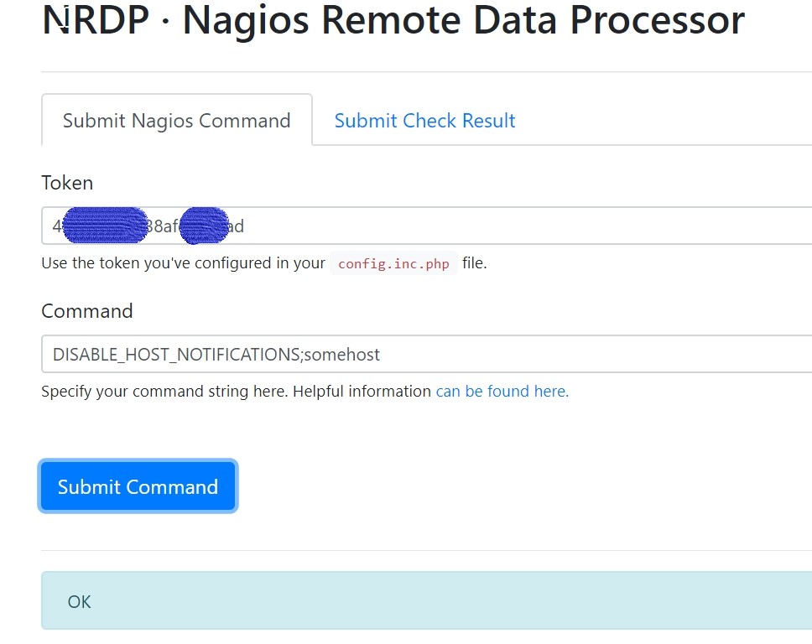Click the 'Use the token you've configured' hint

click(183, 263)
